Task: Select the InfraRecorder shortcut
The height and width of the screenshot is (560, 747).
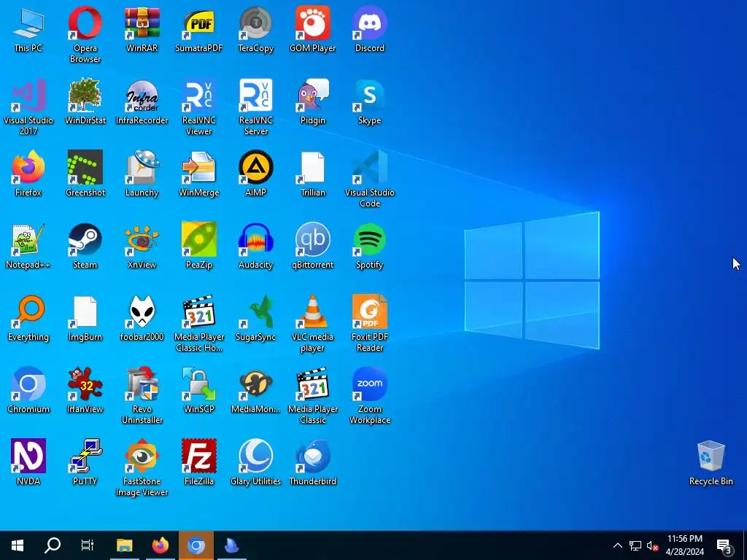Action: pyautogui.click(x=142, y=102)
